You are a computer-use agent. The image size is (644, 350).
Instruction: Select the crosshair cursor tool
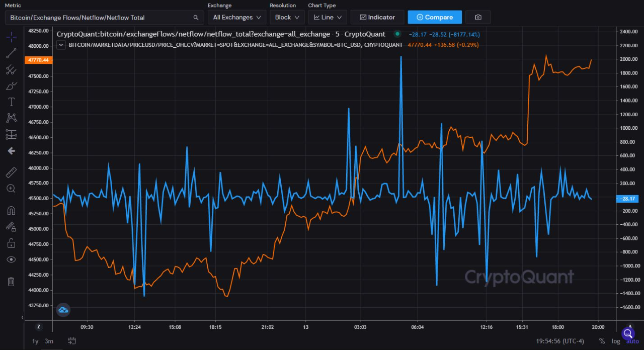pyautogui.click(x=11, y=37)
